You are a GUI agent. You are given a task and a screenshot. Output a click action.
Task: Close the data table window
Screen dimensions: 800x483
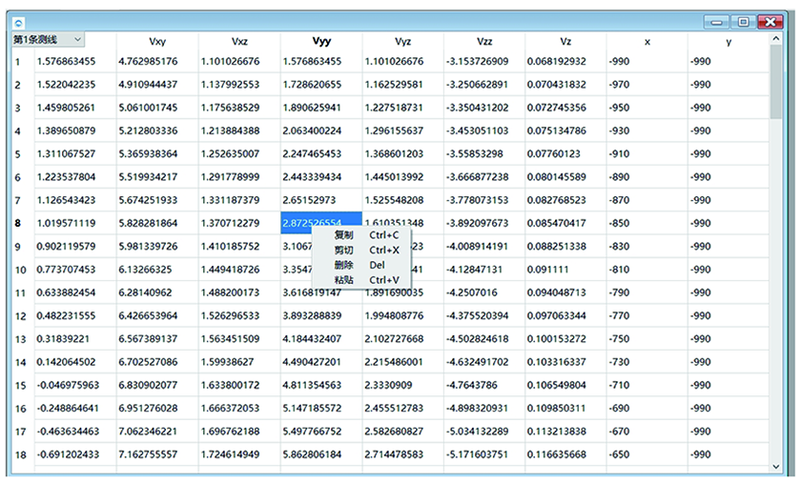[772, 20]
